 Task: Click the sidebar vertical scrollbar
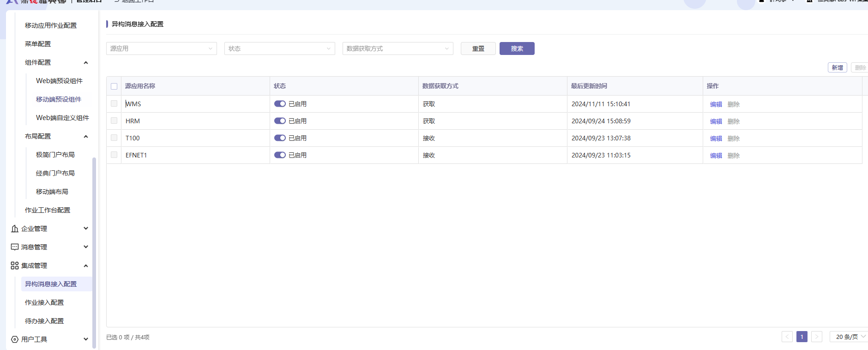[94, 253]
